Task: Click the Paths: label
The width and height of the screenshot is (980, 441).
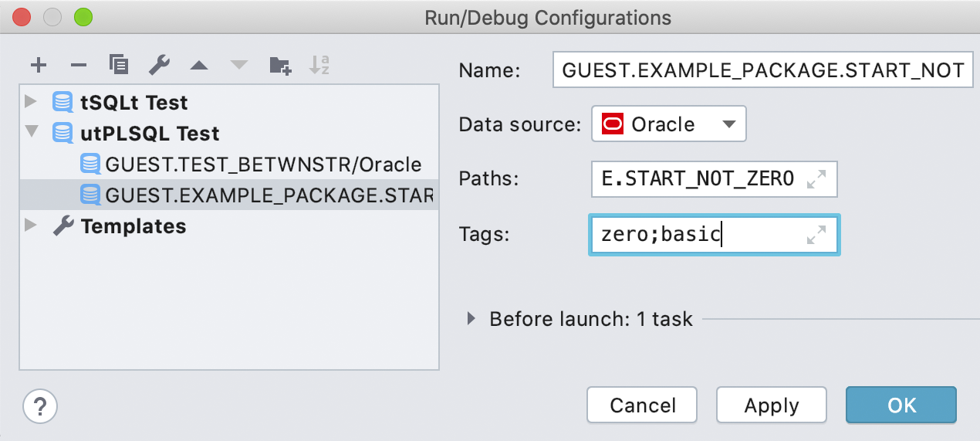Action: tap(488, 179)
